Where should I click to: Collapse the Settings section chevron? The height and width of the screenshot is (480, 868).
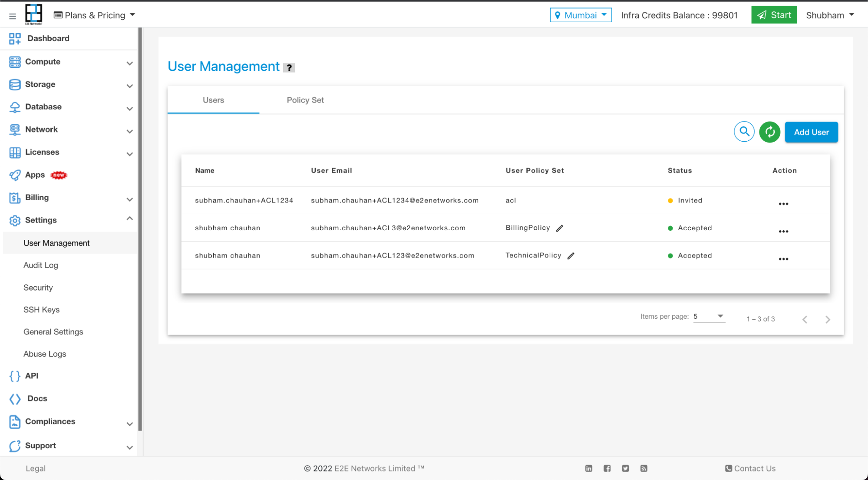coord(129,218)
